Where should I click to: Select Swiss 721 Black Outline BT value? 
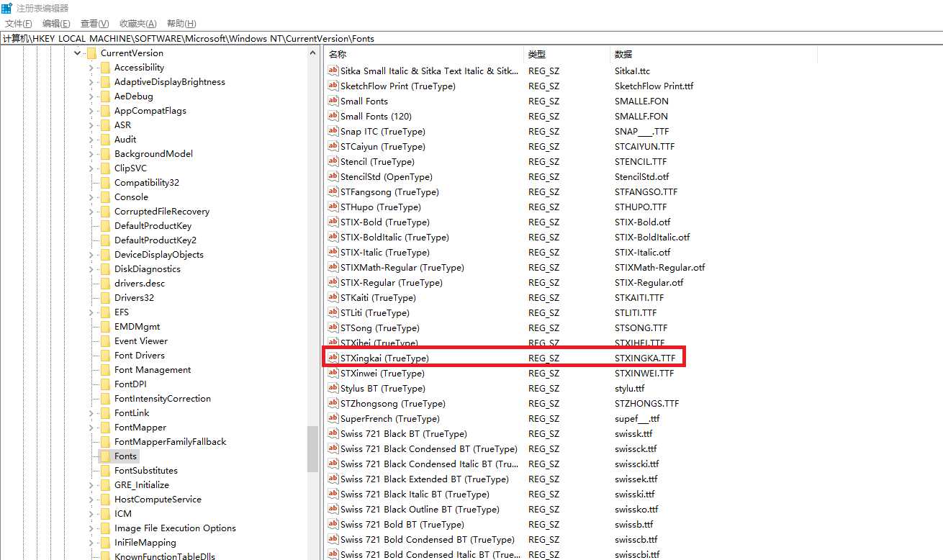(x=420, y=509)
